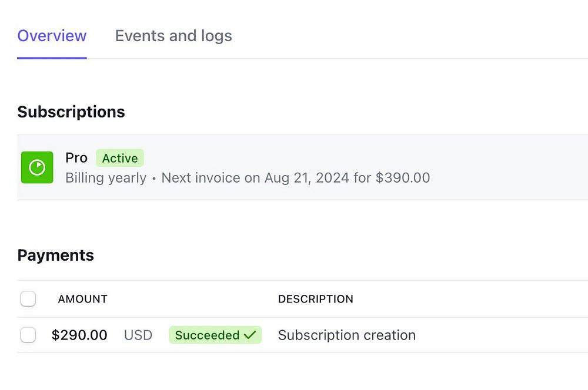
Task: Open the Events and logs tab
Action: [173, 36]
